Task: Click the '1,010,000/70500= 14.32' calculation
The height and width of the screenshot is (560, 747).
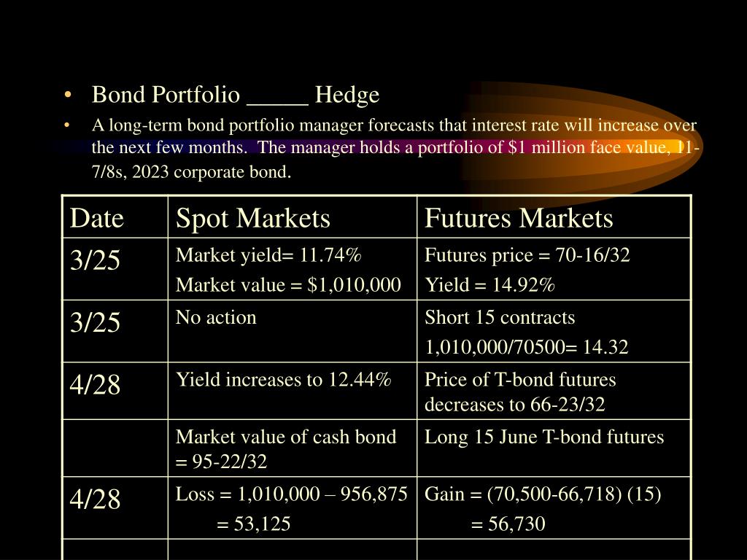Action: (527, 346)
